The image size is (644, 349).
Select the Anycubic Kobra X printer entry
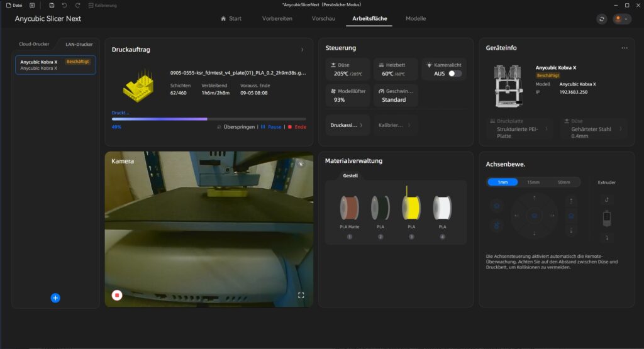[x=55, y=65]
